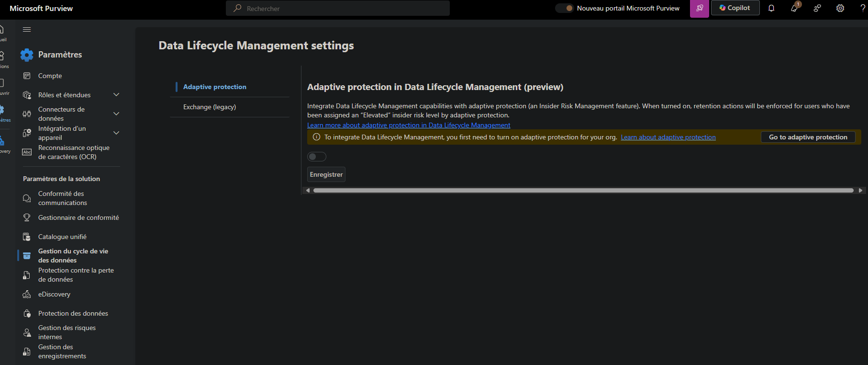Viewport: 868px width, 365px height.
Task: Open the Copilot button
Action: click(x=735, y=8)
